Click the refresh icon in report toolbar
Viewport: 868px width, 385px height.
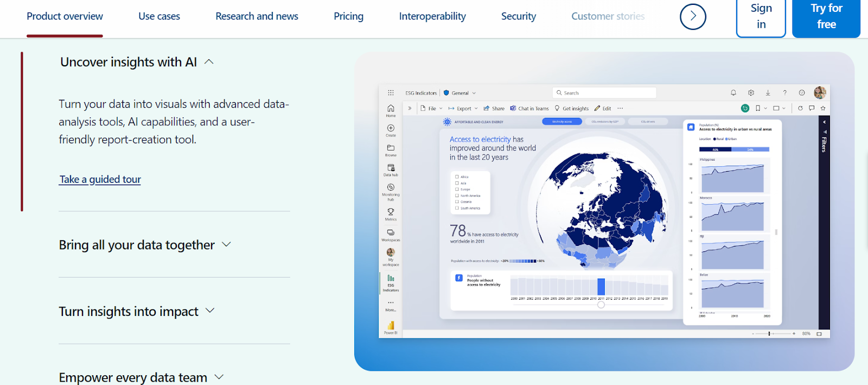(x=800, y=109)
